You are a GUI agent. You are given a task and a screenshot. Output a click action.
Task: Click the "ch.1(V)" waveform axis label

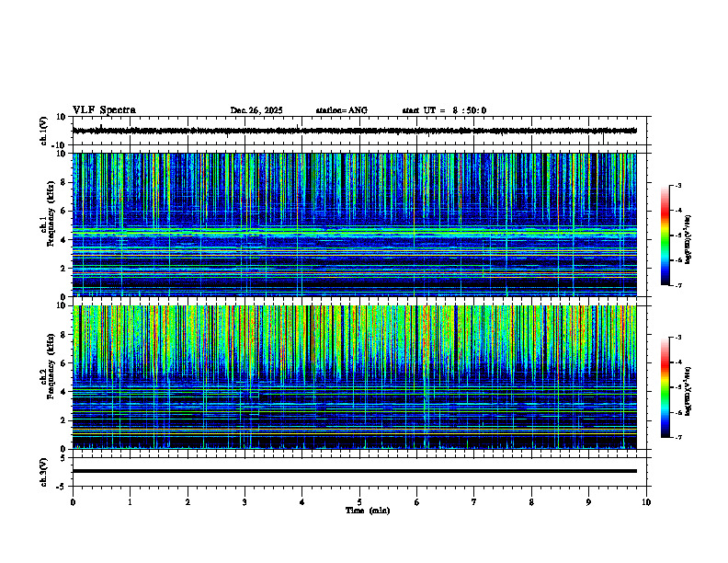coord(44,131)
